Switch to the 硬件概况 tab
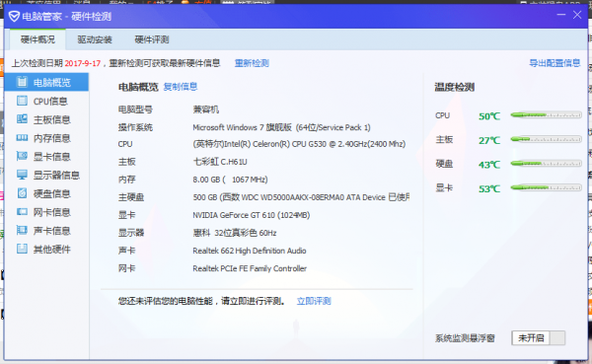 pyautogui.click(x=37, y=39)
